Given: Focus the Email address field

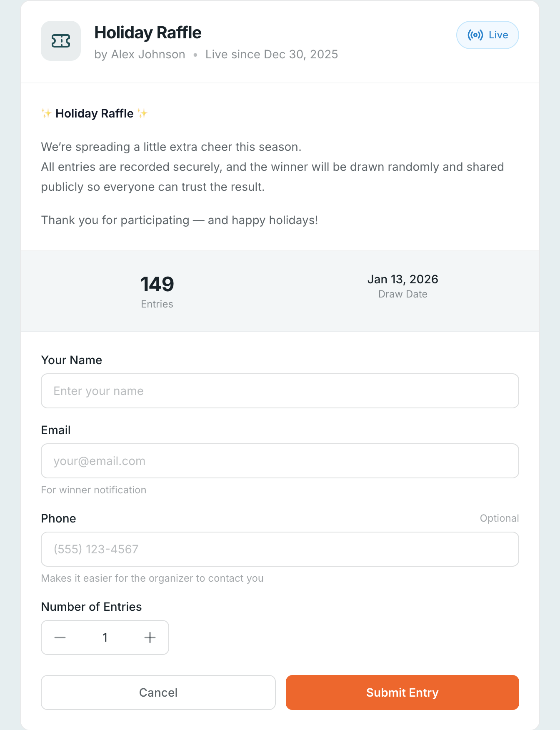Looking at the screenshot, I should point(280,461).
